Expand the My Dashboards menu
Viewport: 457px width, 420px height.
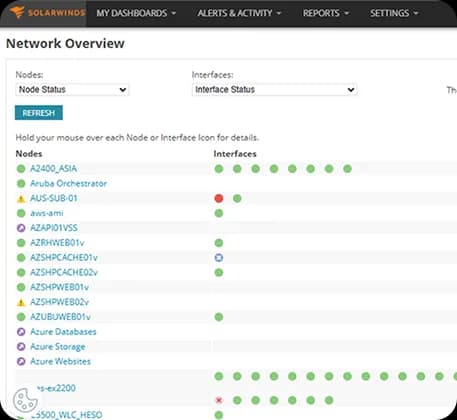click(x=136, y=13)
